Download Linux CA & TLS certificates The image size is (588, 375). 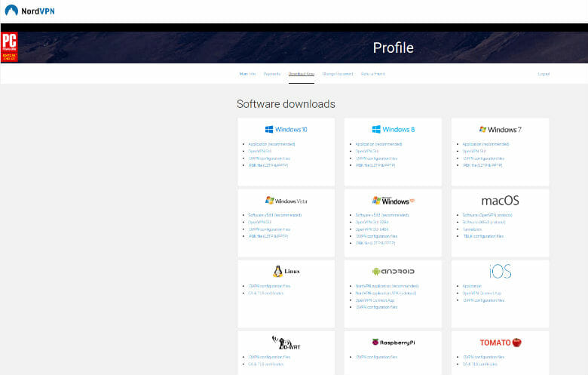click(266, 294)
